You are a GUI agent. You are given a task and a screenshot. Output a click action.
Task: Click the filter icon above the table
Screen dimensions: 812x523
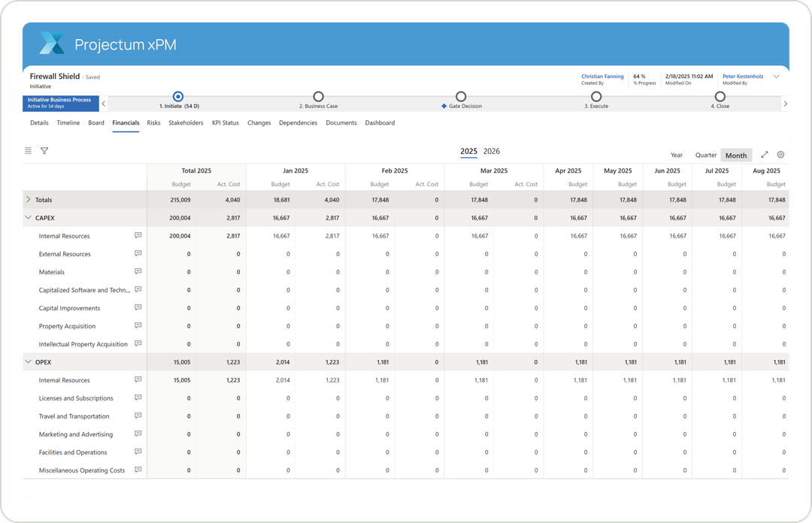pyautogui.click(x=44, y=150)
